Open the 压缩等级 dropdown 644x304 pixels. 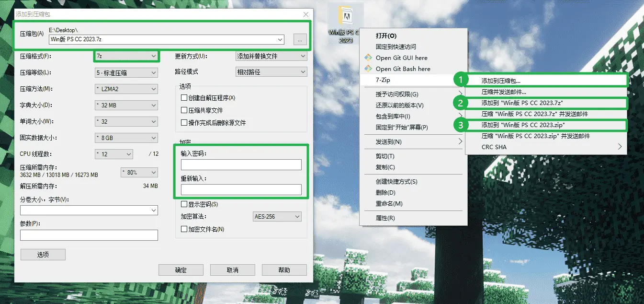pos(126,73)
